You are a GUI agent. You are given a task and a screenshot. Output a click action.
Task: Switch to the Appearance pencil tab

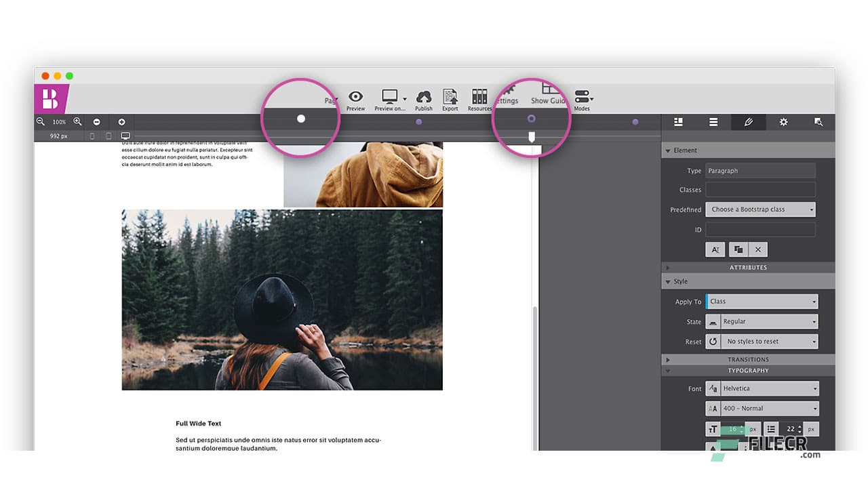tap(748, 122)
